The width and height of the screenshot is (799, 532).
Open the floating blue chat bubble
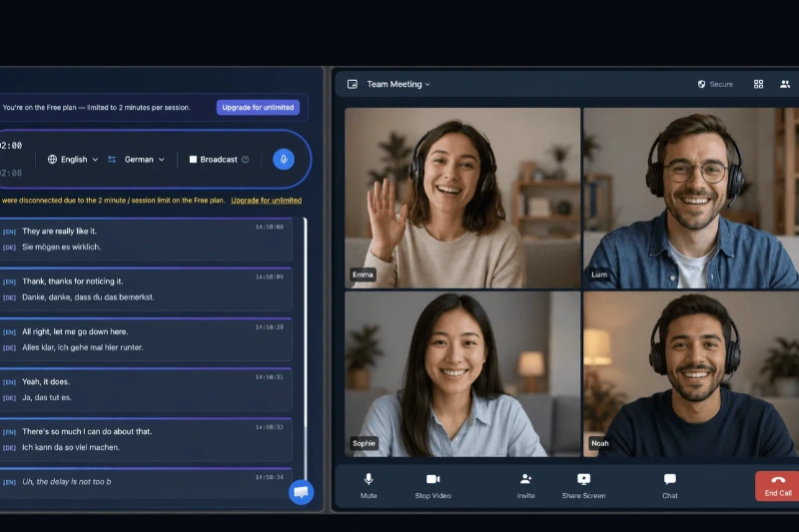coord(301,492)
